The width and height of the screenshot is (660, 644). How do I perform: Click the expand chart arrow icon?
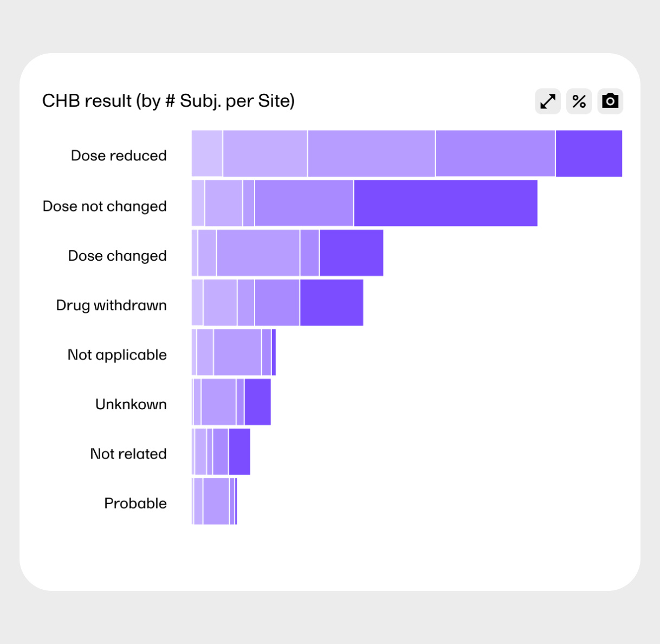point(548,101)
